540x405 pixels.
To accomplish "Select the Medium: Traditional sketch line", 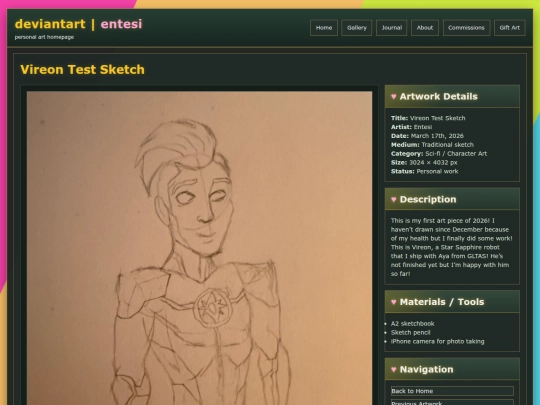I will point(432,145).
